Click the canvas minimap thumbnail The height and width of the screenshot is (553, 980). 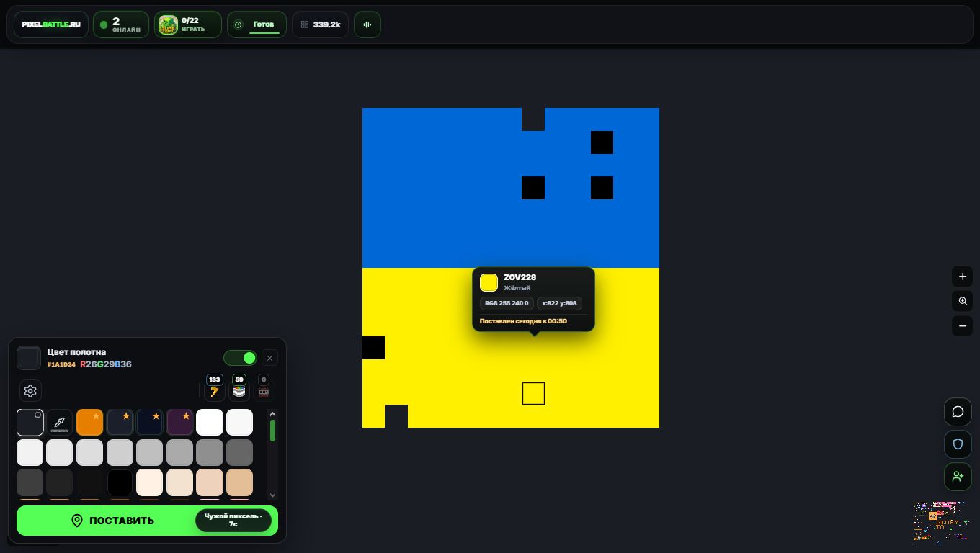(x=942, y=523)
